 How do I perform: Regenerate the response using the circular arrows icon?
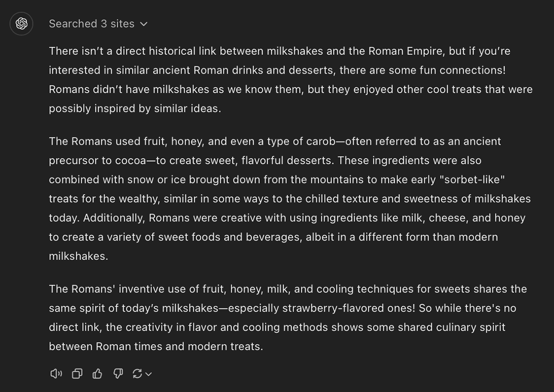tap(137, 374)
